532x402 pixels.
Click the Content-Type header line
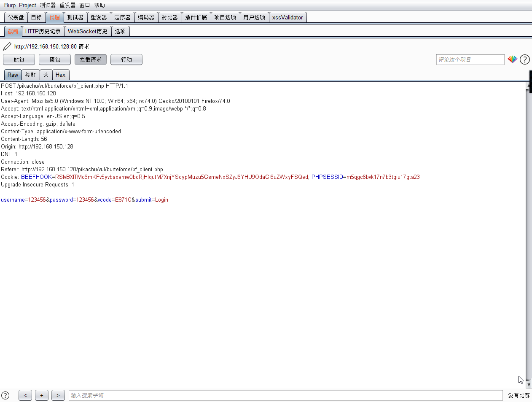coord(61,131)
